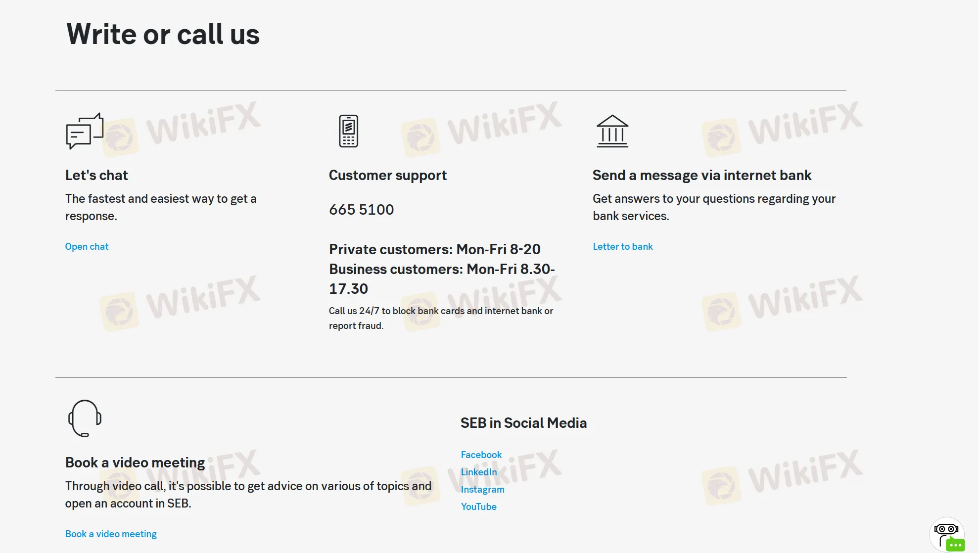Select the speech bubble chat icon
The width and height of the screenshot is (980, 553).
coord(83,131)
